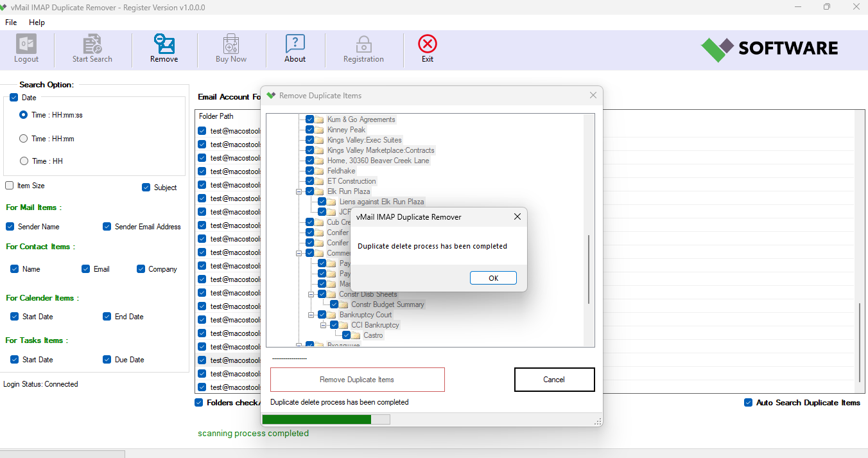Click OK in the completion message box
868x458 pixels.
[x=493, y=278]
